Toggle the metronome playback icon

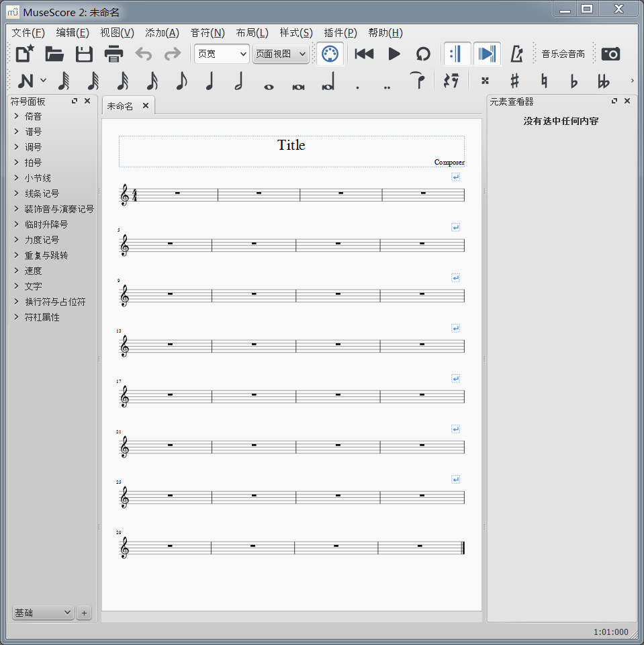click(516, 54)
